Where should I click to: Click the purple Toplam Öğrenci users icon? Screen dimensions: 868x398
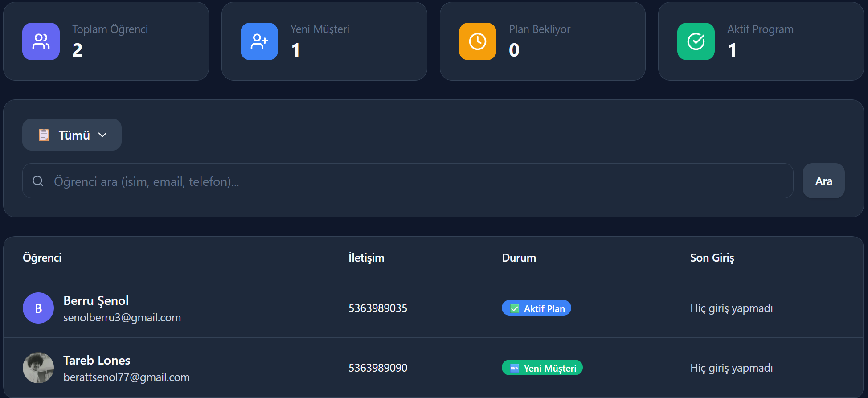click(41, 41)
